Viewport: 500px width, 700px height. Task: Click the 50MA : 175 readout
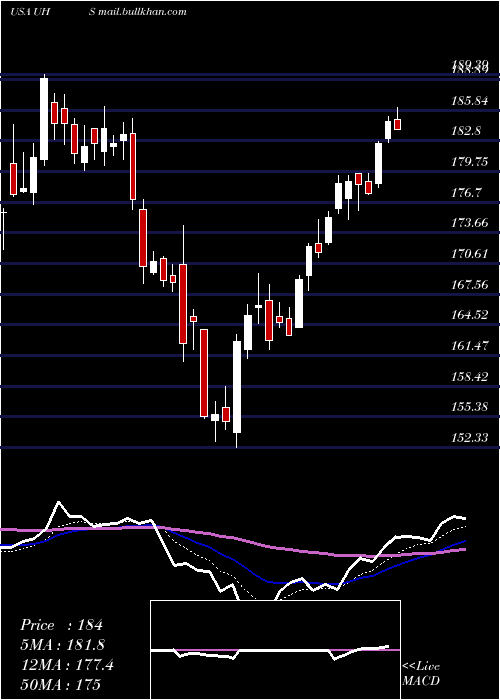click(60, 685)
